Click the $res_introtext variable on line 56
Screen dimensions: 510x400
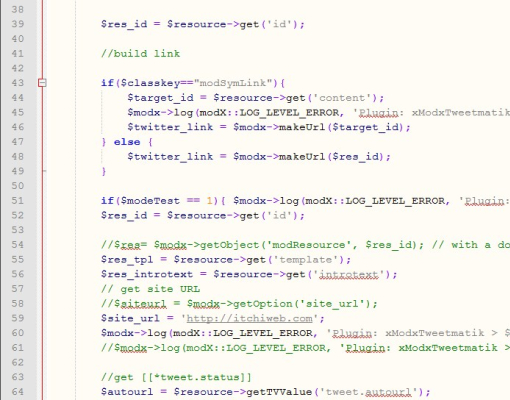pos(147,274)
